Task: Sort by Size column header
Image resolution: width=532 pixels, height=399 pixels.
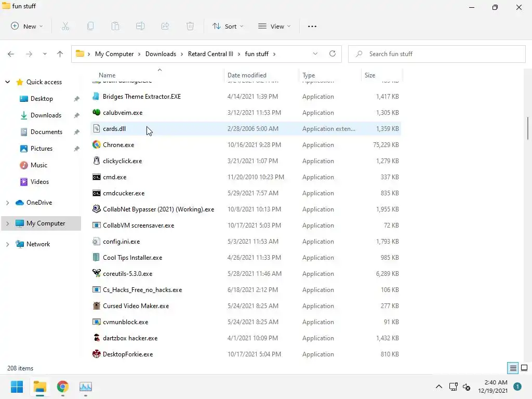Action: (x=370, y=75)
